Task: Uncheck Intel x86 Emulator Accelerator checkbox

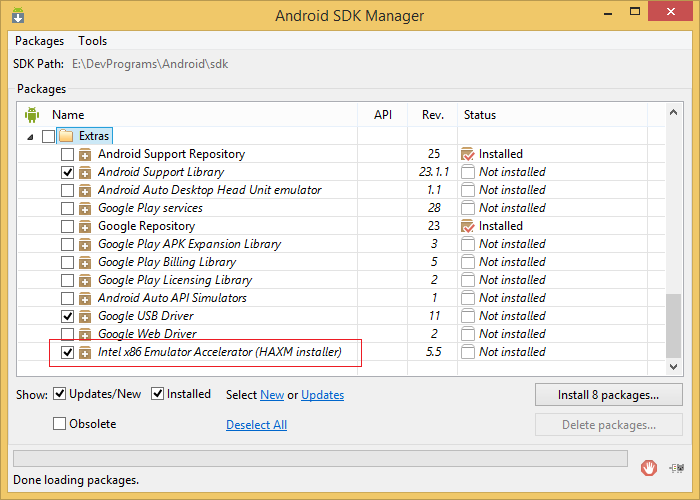Action: [67, 352]
